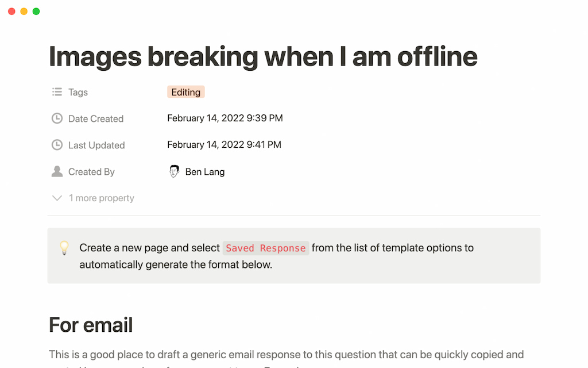Click the highlighted Editing tag color swatch
The height and width of the screenshot is (368, 588).
click(x=185, y=92)
